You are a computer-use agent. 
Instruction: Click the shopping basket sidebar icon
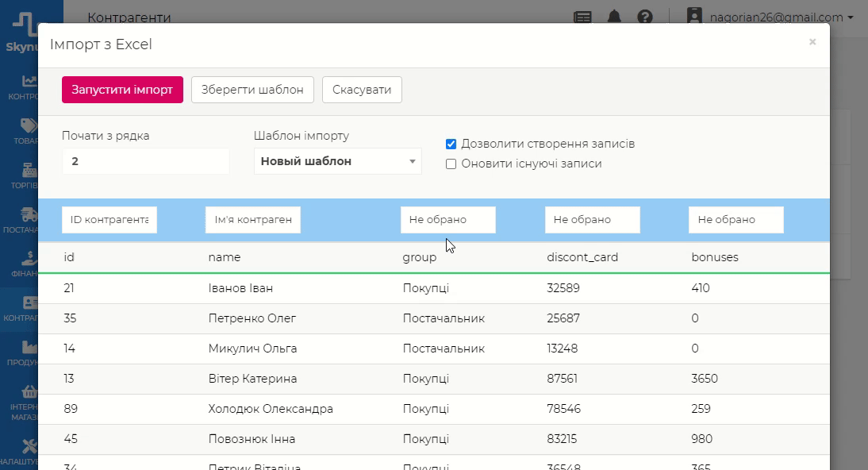[x=29, y=392]
